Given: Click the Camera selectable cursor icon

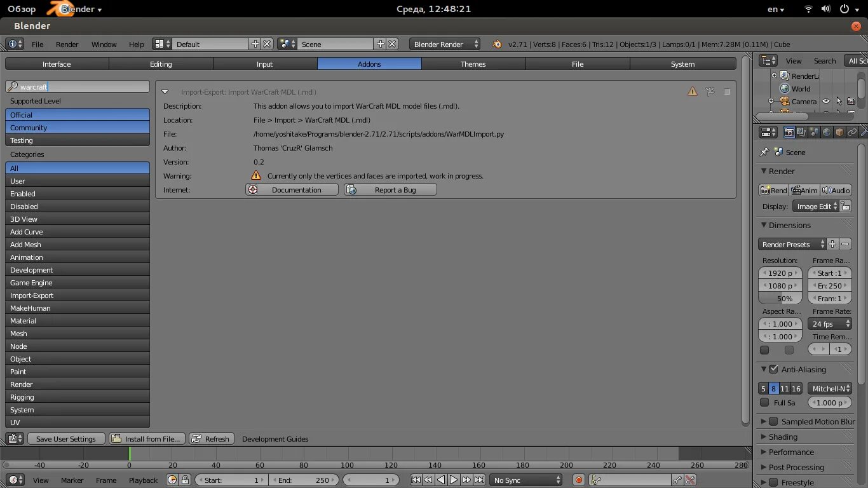Looking at the screenshot, I should pos(839,101).
